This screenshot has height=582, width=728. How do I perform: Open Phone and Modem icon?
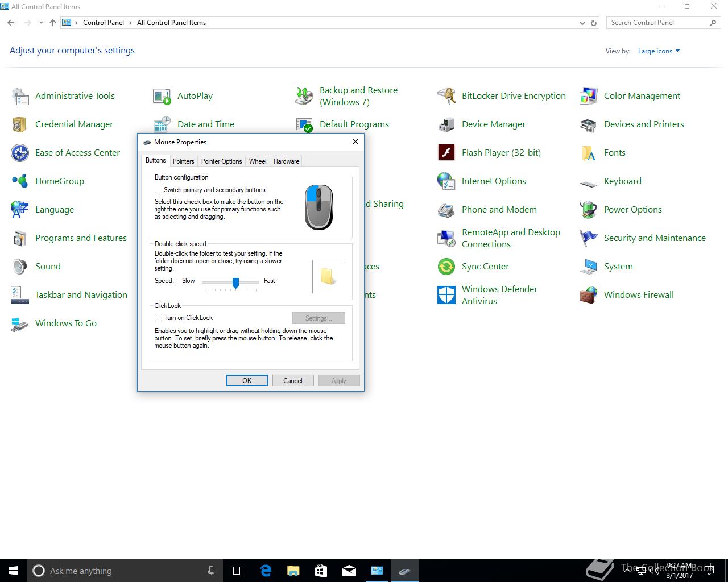pyautogui.click(x=446, y=210)
